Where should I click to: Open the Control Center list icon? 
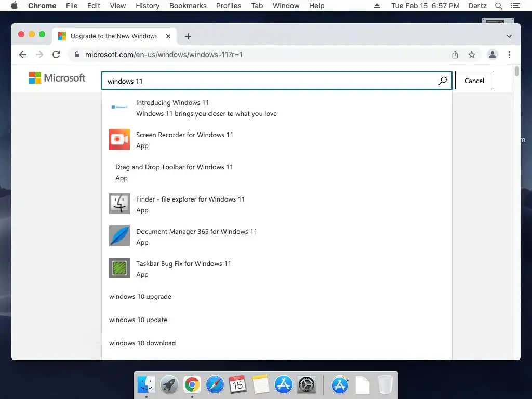(515, 6)
